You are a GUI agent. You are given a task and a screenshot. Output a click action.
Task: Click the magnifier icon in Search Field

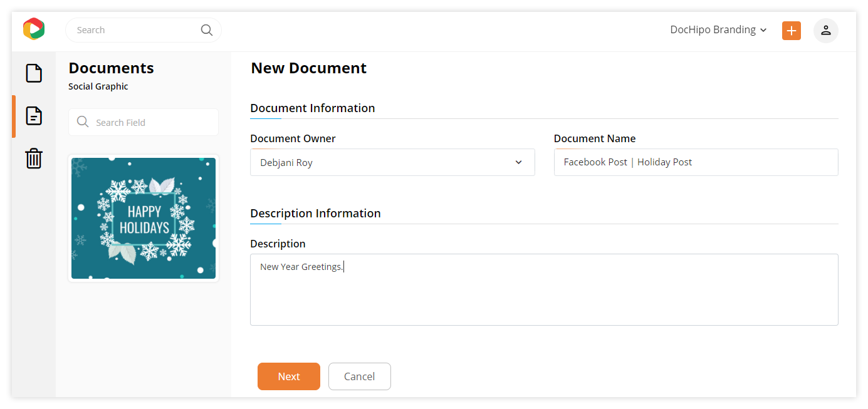pos(82,122)
